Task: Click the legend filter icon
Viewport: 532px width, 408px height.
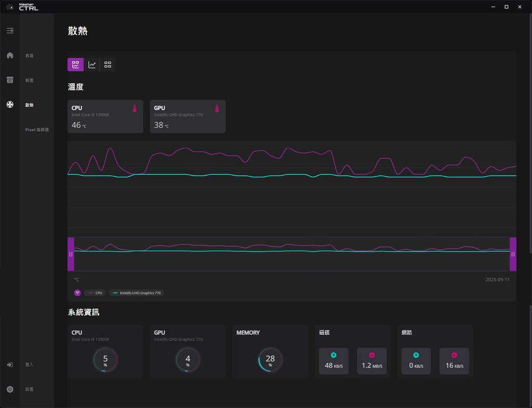Action: tap(77, 293)
